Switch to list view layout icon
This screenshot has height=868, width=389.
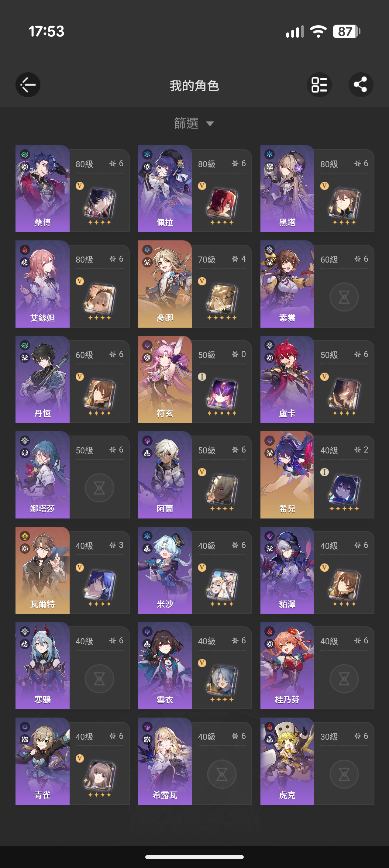point(319,85)
